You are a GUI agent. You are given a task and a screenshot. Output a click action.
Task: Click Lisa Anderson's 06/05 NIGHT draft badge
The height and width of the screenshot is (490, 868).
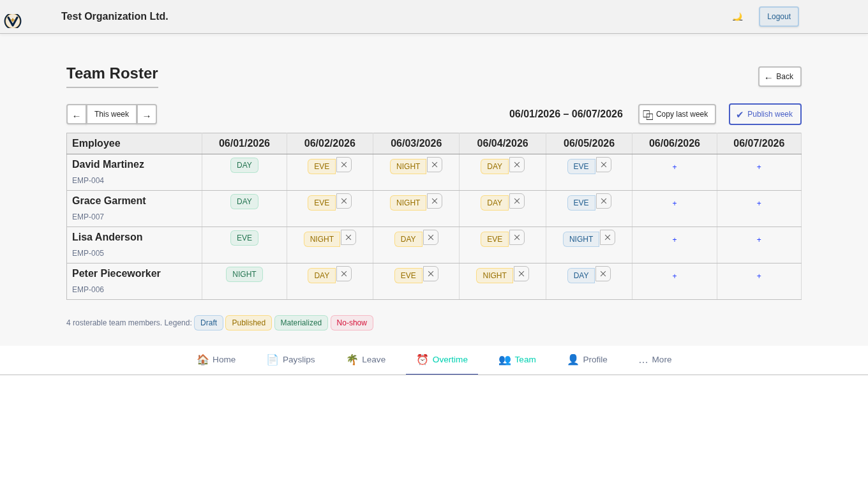point(581,239)
